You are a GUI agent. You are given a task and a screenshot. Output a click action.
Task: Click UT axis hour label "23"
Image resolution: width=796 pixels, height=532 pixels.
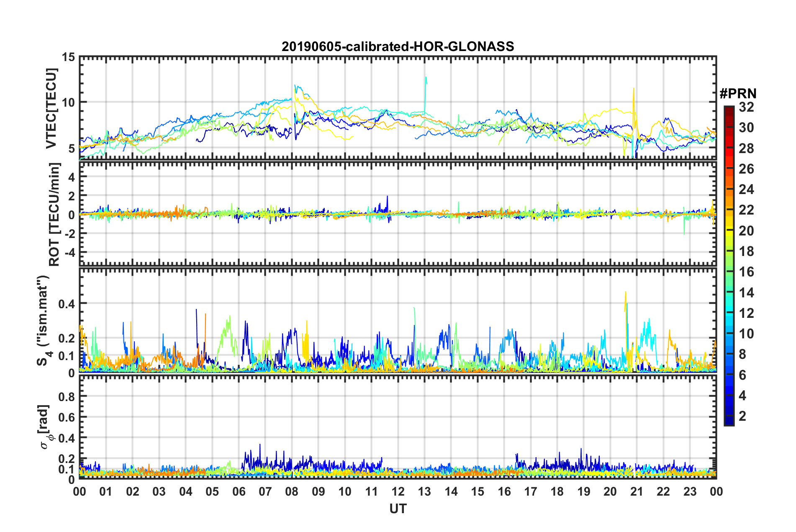[690, 492]
